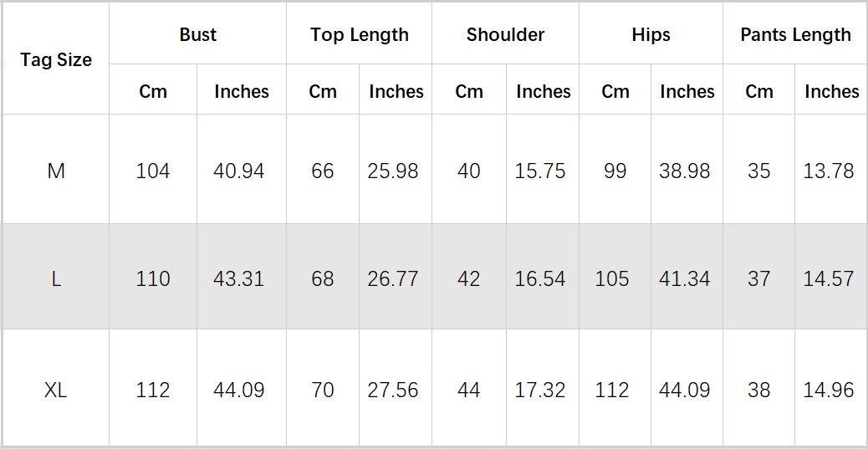Click the 104 bust cm cell

(x=153, y=171)
